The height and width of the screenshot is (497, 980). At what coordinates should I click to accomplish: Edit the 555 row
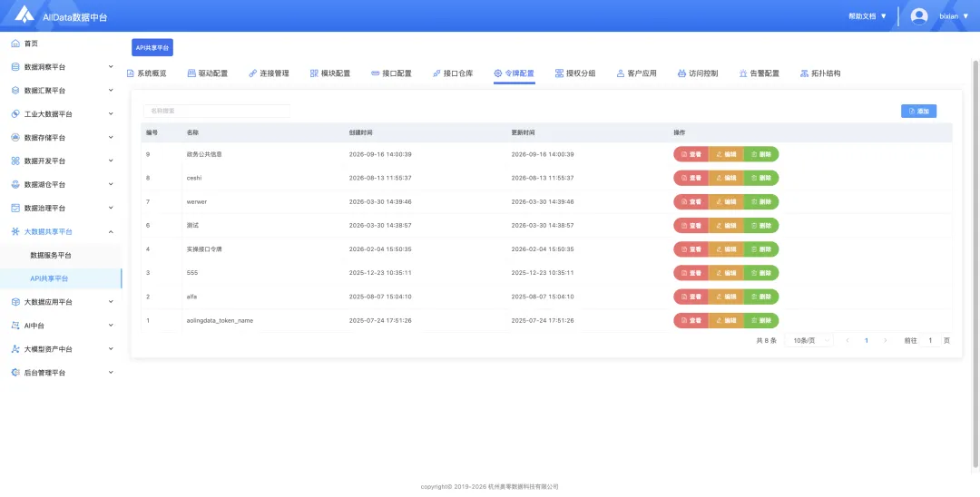(726, 273)
